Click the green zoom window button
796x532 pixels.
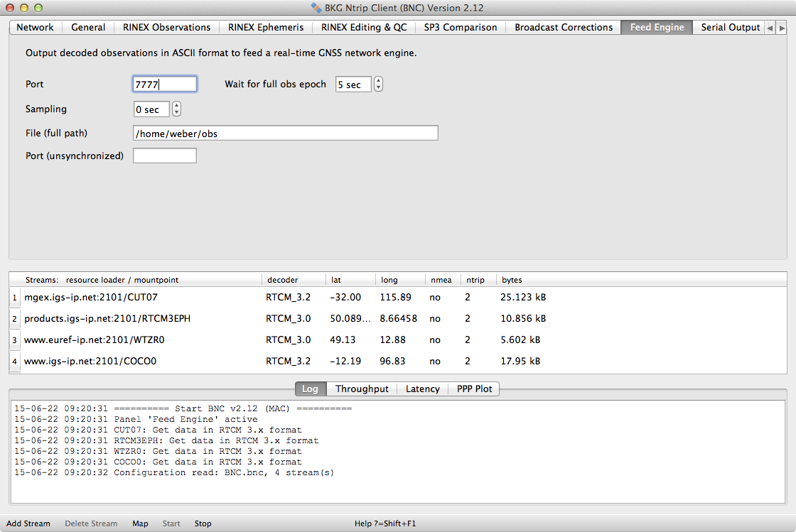point(39,7)
